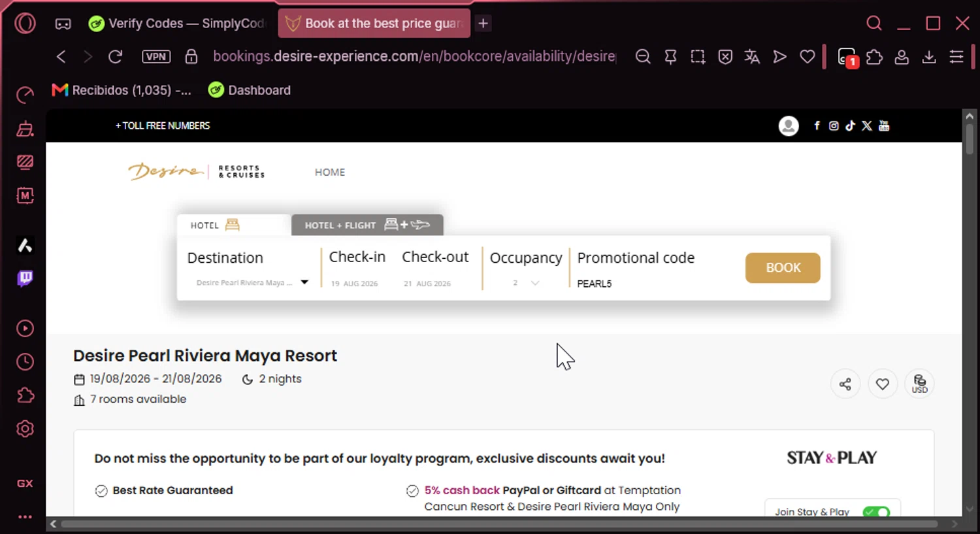Click the ad blocker shield icon

coord(725,57)
